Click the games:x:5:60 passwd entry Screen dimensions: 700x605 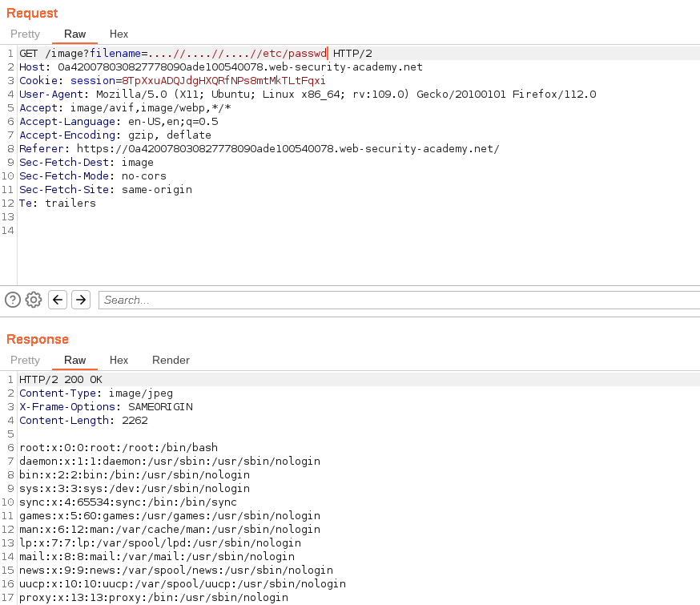tap(170, 516)
